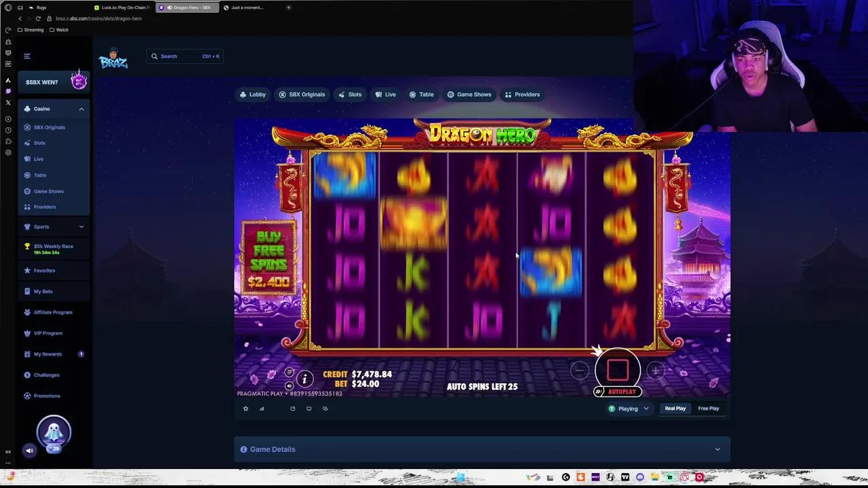Image resolution: width=868 pixels, height=488 pixels.
Task: Open the $SBX WEN? banner
Action: [x=54, y=82]
